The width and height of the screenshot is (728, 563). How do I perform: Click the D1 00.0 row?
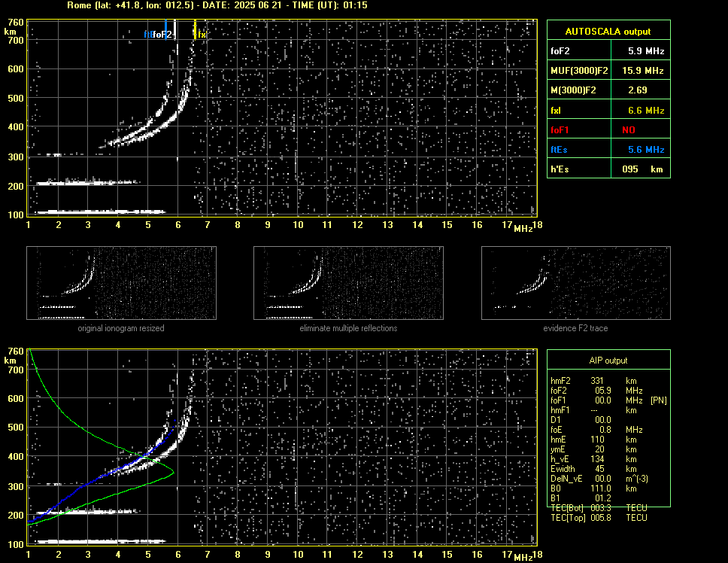coord(581,419)
